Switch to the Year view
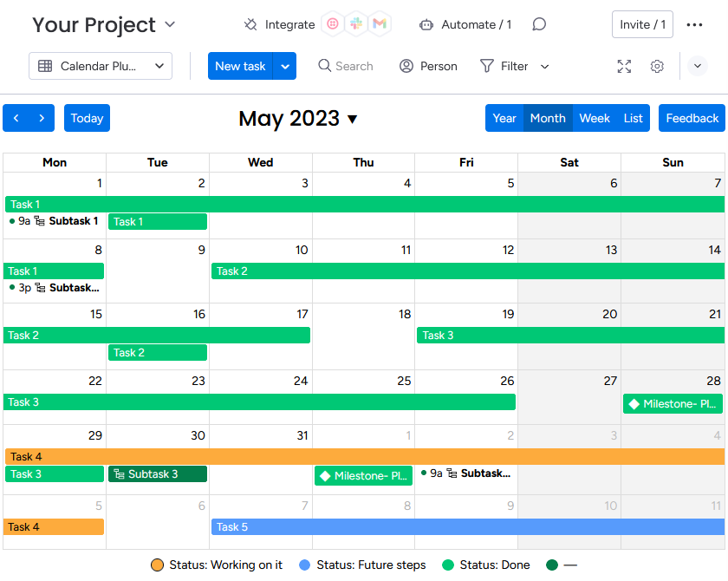This screenshot has height=581, width=728. [504, 118]
